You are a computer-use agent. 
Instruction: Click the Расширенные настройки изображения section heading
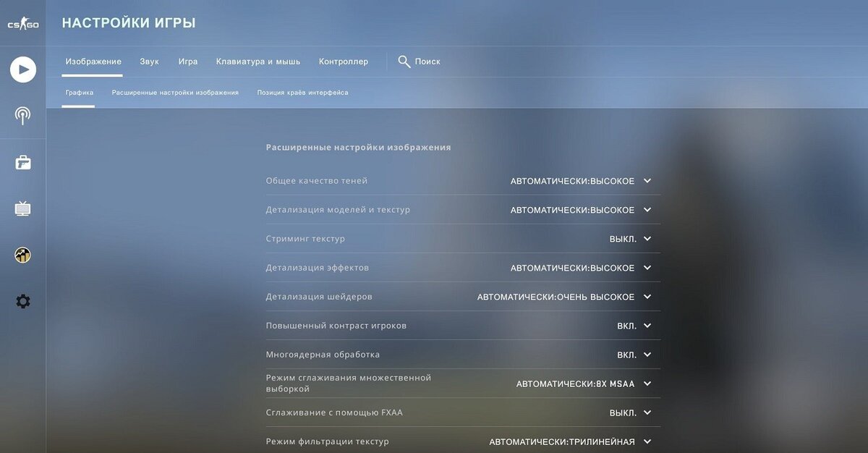(x=358, y=147)
